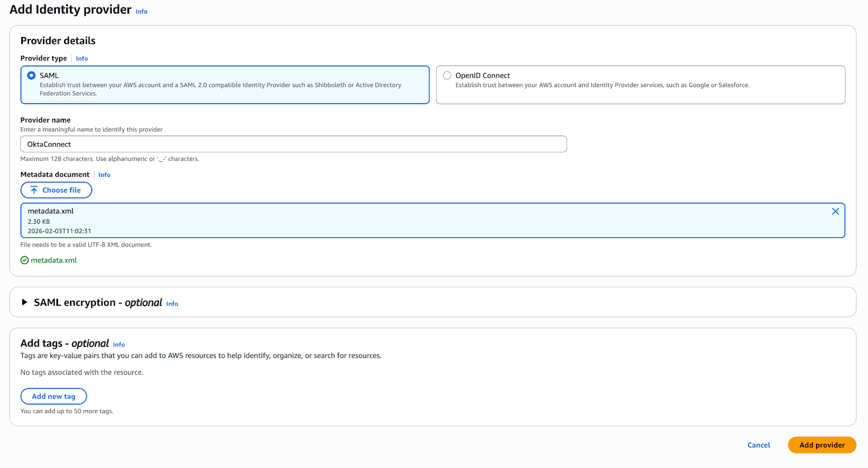Image resolution: width=868 pixels, height=468 pixels.
Task: Expand the SAML encryption section triangle
Action: 24,302
